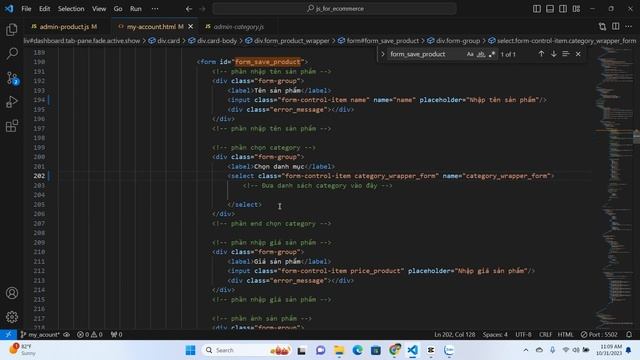Open the remote window indicator in status bar
Viewport: 640px width, 360px height.
[8, 335]
